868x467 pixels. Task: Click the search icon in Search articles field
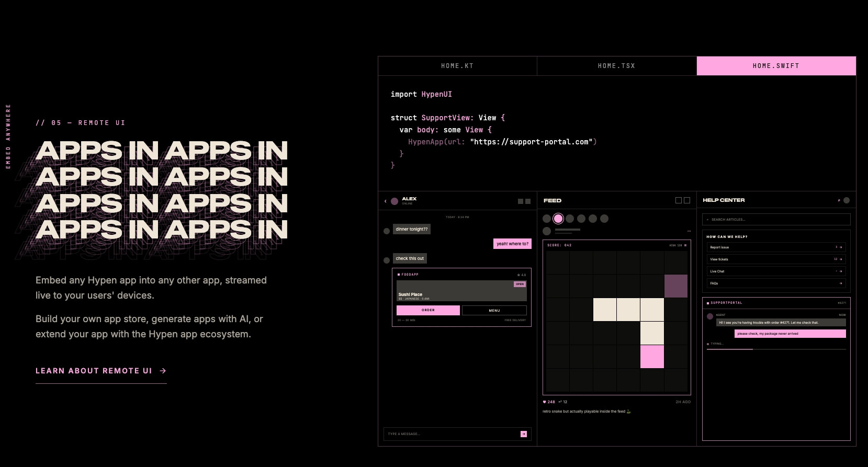707,220
